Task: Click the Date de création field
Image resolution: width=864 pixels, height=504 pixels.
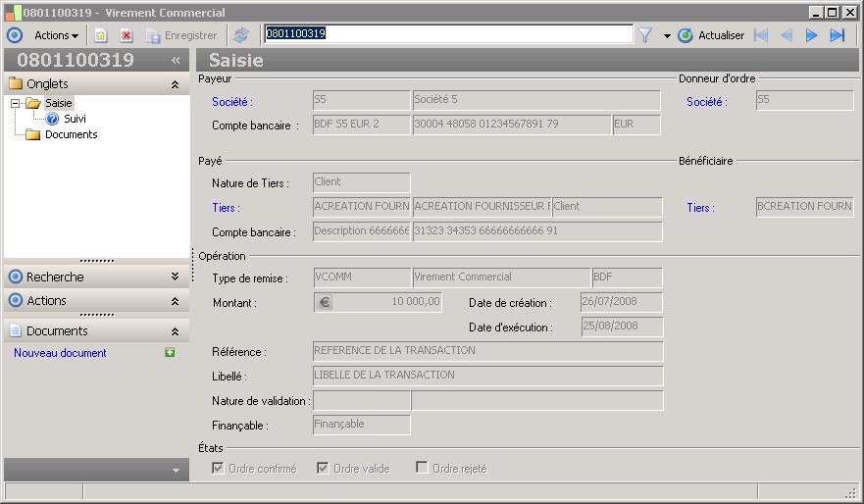Action: click(x=622, y=302)
